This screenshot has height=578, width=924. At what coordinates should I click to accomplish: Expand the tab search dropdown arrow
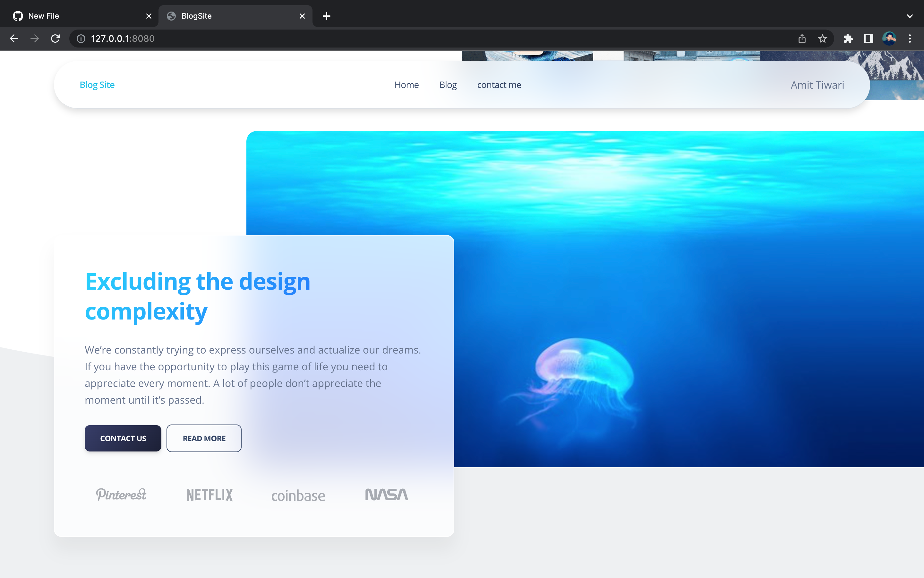point(910,16)
